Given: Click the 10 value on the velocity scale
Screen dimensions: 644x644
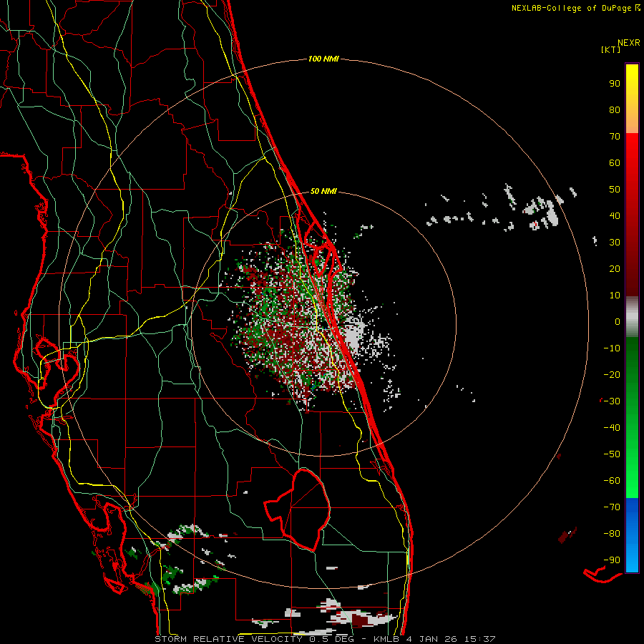Looking at the screenshot, I should pos(615,296).
